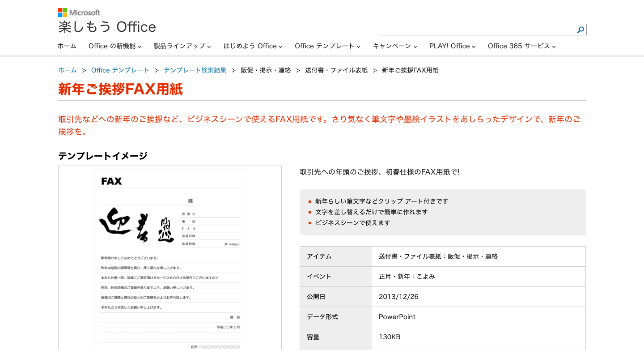The height and width of the screenshot is (350, 644).
Task: Click the Office テンプレート breadcrumb link
Action: click(120, 70)
